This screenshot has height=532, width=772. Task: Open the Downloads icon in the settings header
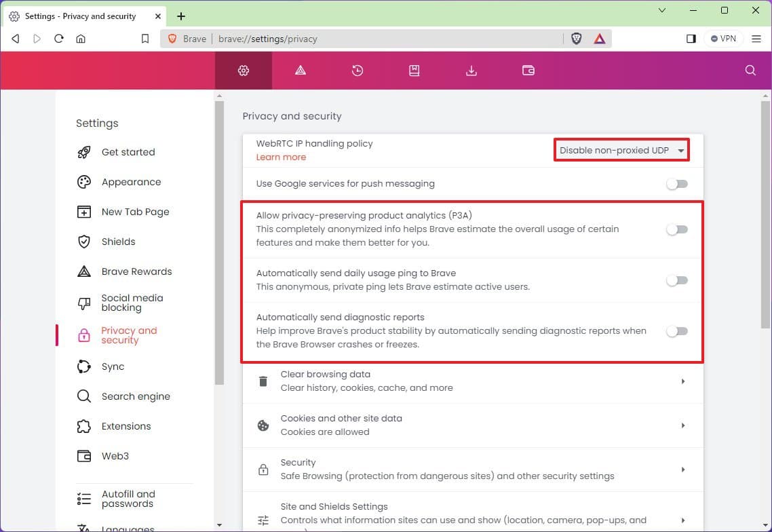point(471,70)
